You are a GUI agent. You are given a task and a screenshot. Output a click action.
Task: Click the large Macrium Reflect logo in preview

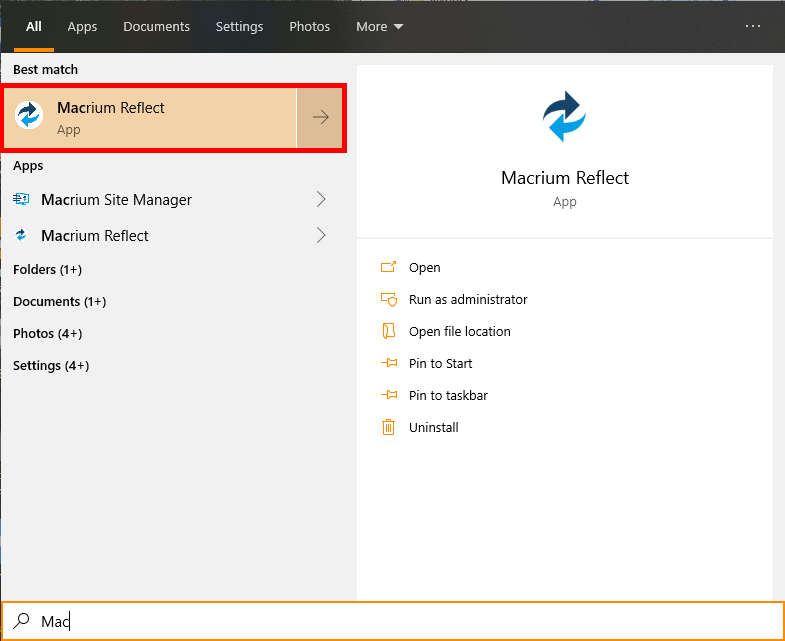564,116
